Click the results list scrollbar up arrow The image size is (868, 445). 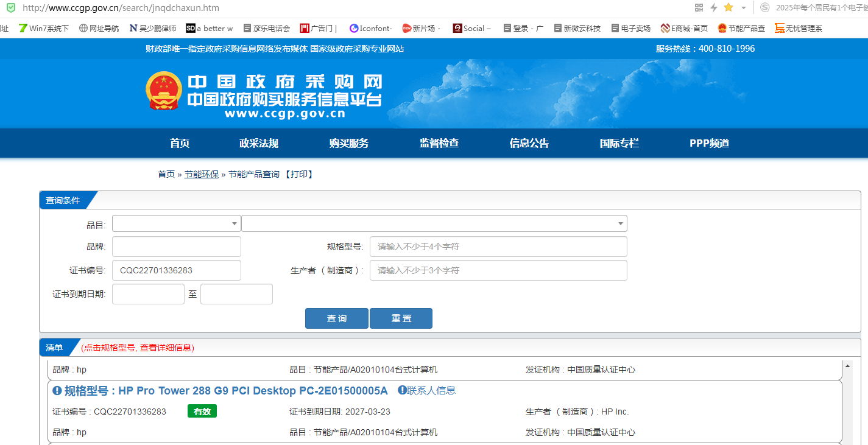(847, 365)
